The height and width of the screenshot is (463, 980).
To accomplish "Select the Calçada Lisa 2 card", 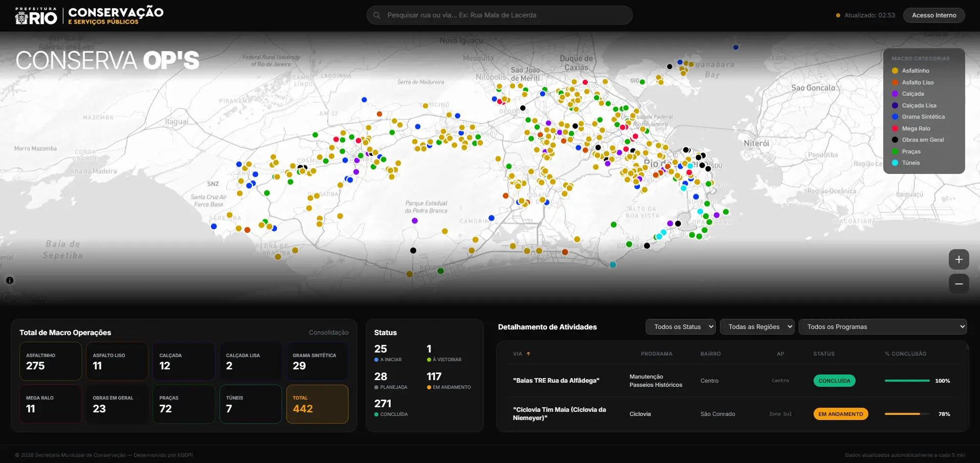I will tap(251, 361).
